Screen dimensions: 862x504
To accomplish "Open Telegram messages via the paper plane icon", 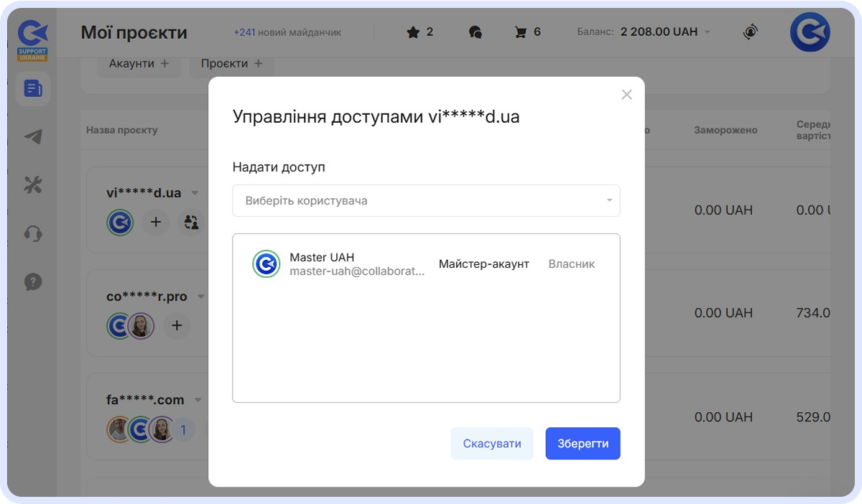I will 32,136.
